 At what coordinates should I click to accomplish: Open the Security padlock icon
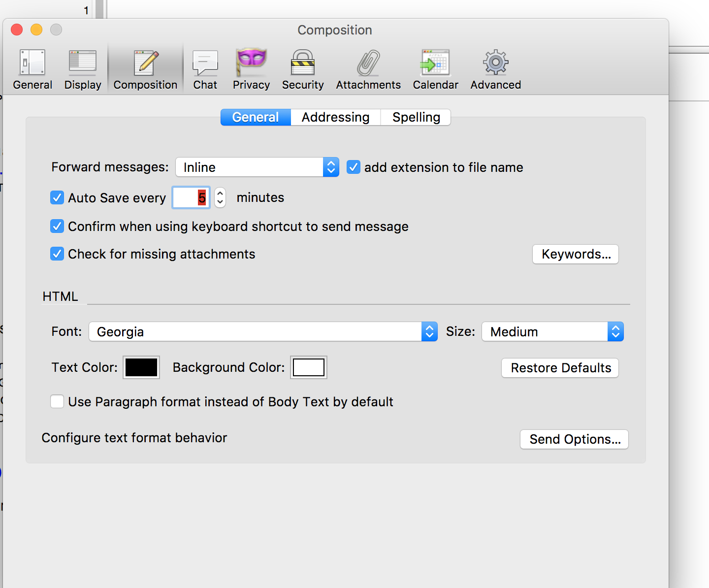[x=303, y=63]
